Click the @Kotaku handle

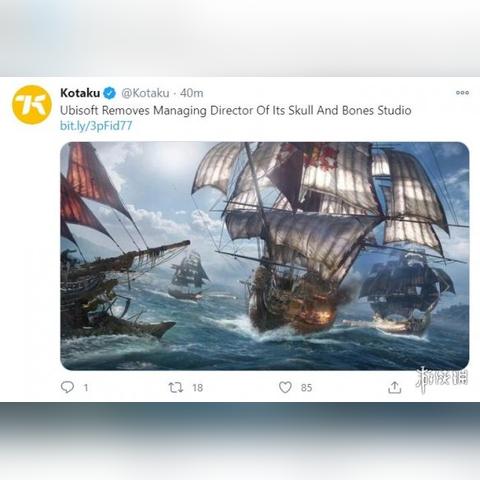tap(145, 93)
